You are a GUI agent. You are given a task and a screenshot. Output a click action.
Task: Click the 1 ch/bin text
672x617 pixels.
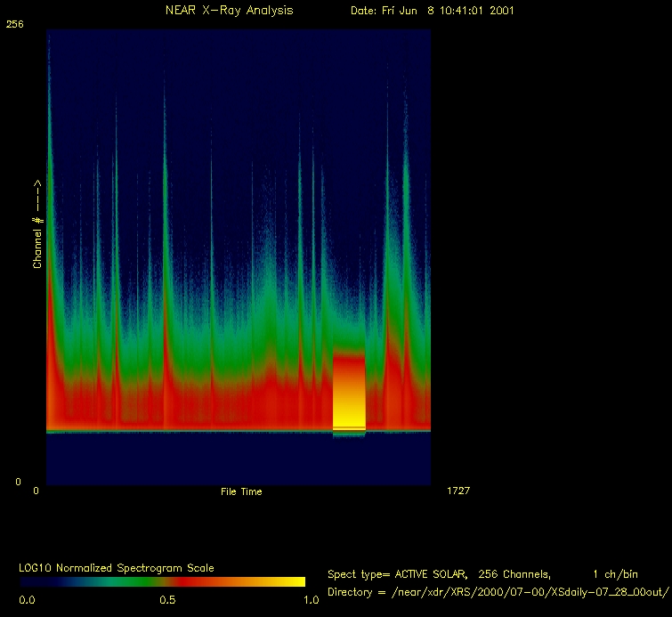[x=615, y=574]
